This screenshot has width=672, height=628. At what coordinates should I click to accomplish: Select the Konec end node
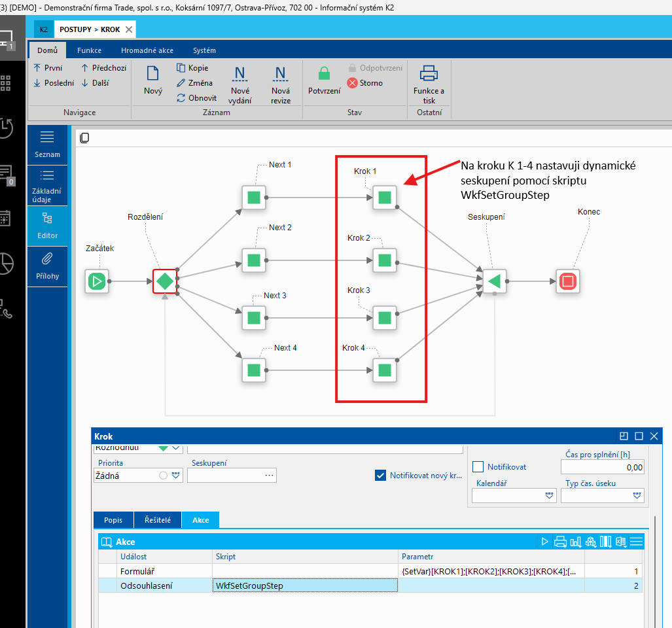pyautogui.click(x=568, y=281)
